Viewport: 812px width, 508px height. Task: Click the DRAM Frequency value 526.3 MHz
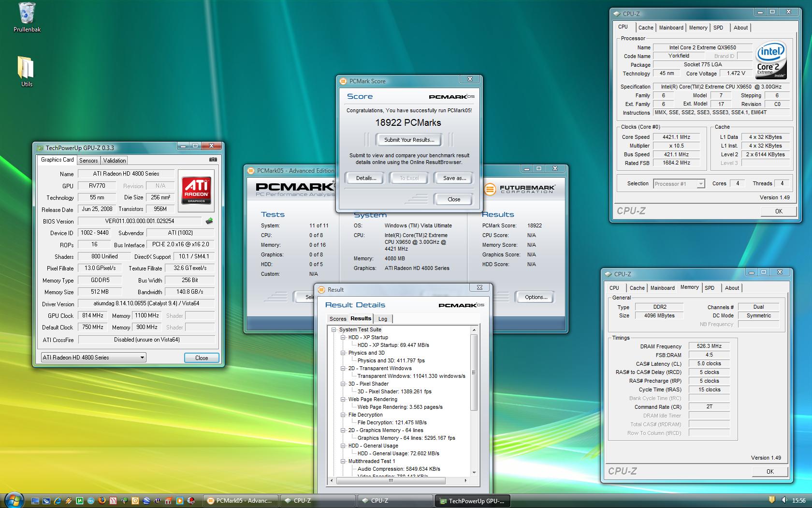click(x=709, y=346)
